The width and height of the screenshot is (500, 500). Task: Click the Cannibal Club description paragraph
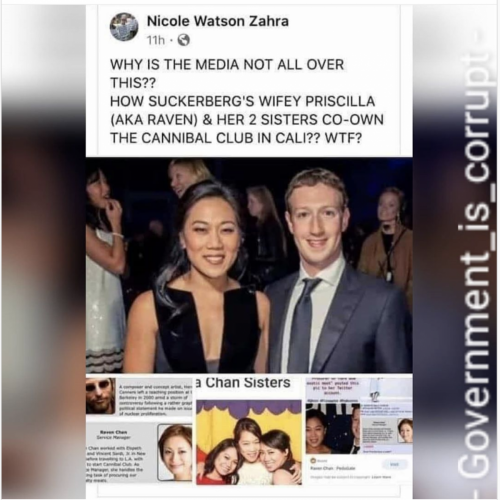coord(115,463)
